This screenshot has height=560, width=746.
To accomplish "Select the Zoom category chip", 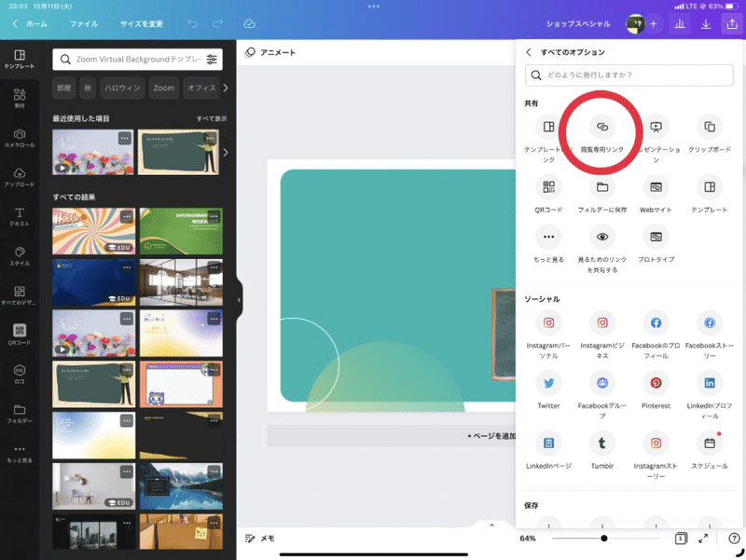I will (164, 88).
